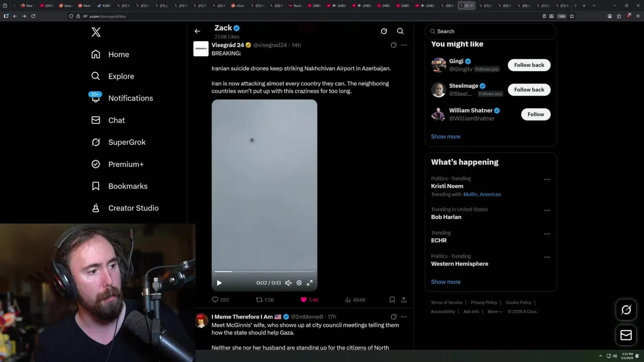The width and height of the screenshot is (644, 362).
Task: Open the Kristi Noem trending topic
Action: 447,186
